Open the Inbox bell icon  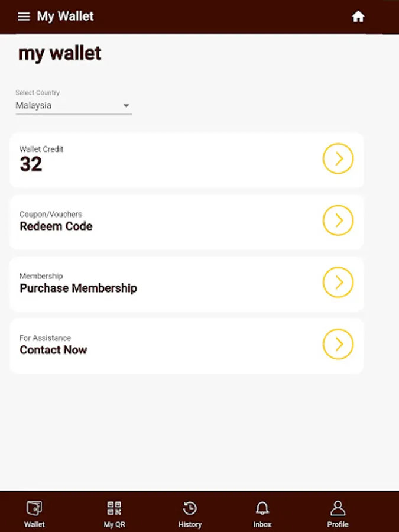[262, 508]
